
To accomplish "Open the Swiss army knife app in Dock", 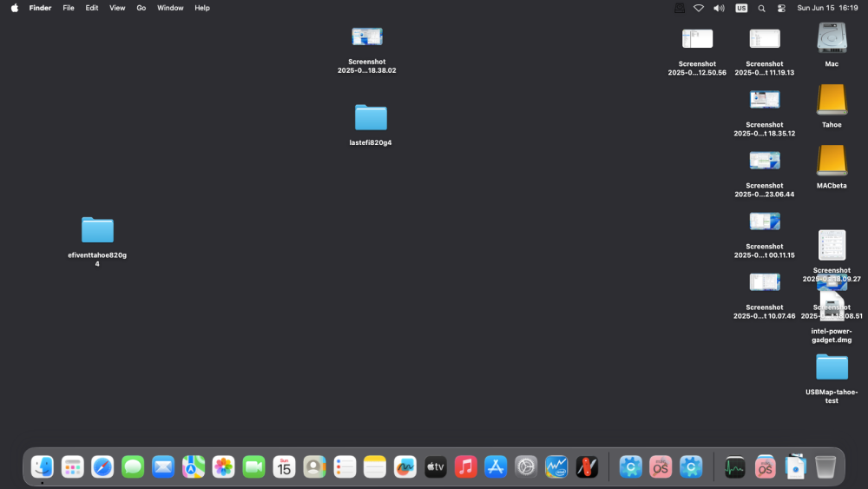I will [587, 466].
